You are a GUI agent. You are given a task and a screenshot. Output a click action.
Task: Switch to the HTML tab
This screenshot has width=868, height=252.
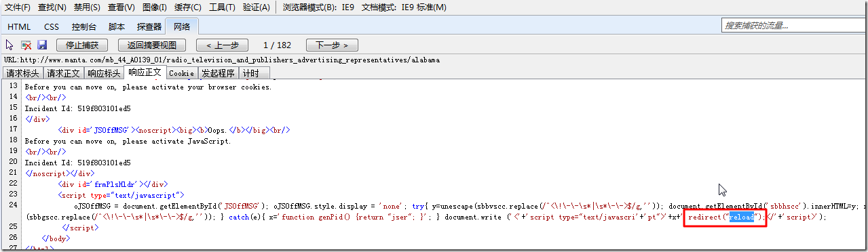(19, 27)
